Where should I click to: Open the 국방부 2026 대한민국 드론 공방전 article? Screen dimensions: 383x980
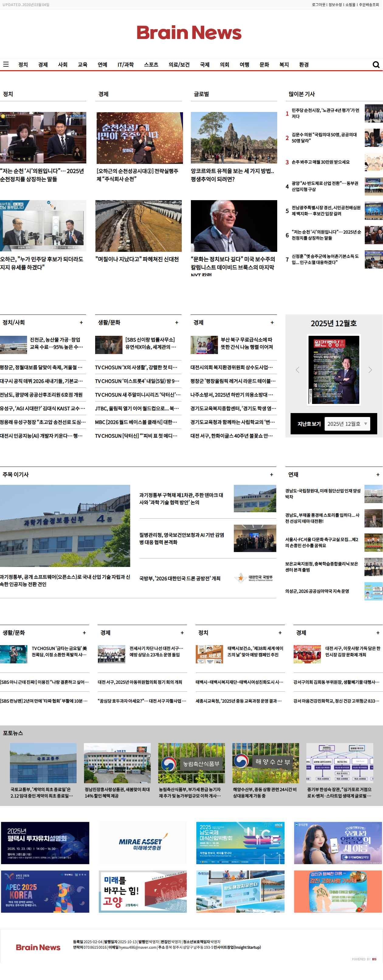pos(180,578)
